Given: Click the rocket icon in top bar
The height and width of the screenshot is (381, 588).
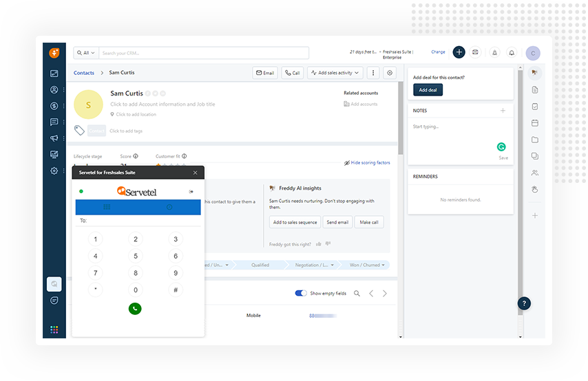Looking at the screenshot, I should [494, 53].
